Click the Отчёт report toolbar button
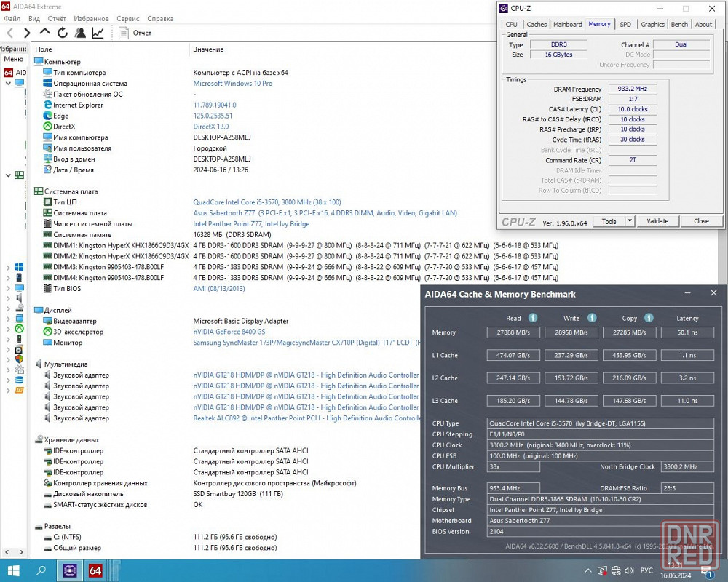 (x=135, y=33)
